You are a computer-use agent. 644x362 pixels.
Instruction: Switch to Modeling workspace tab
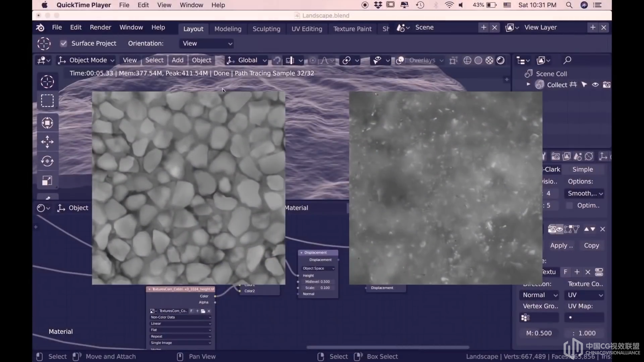[228, 29]
